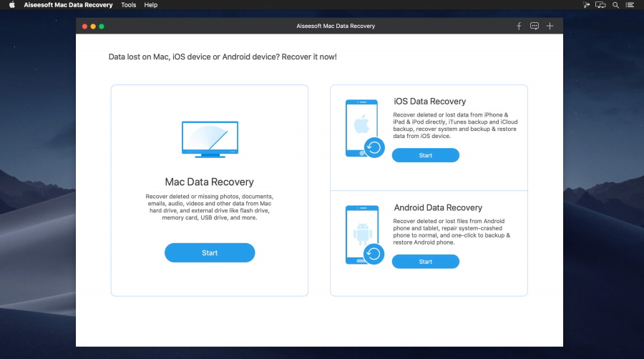Click the Android phone robot icon
Screen dimensions: 644x359
(x=365, y=235)
